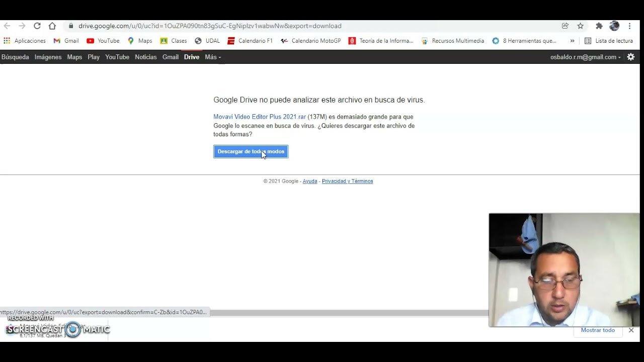Viewport: 644px width, 362px height.
Task: Open the extensions puzzle icon
Action: tap(599, 26)
